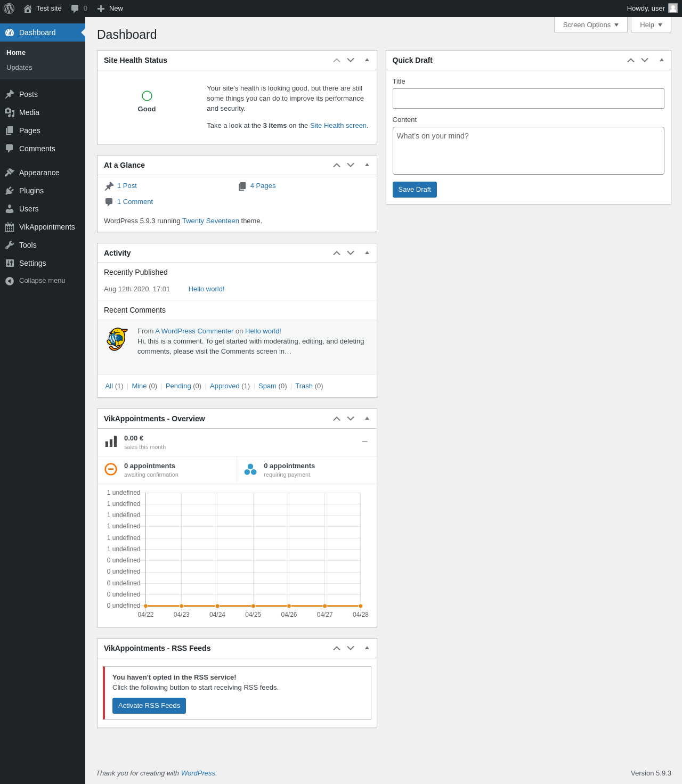Screen dimensions: 682x784
Task: Click the pages icon beside 4 Pages
Action: [x=242, y=186]
